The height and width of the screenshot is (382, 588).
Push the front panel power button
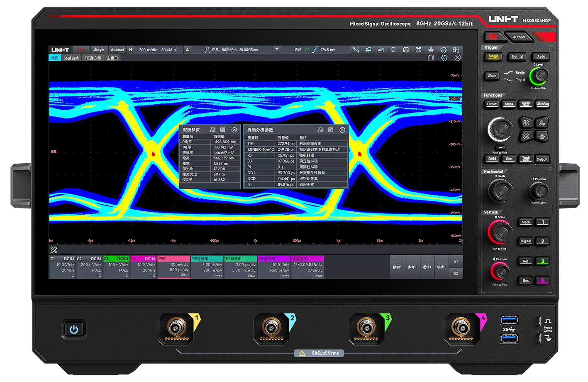[x=74, y=330]
